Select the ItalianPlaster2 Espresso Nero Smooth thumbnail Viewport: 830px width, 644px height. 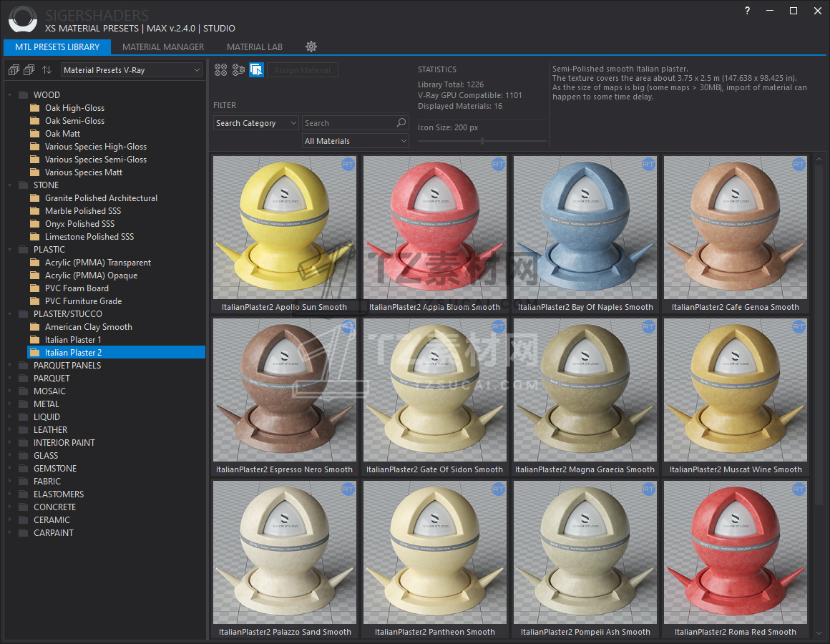(285, 390)
